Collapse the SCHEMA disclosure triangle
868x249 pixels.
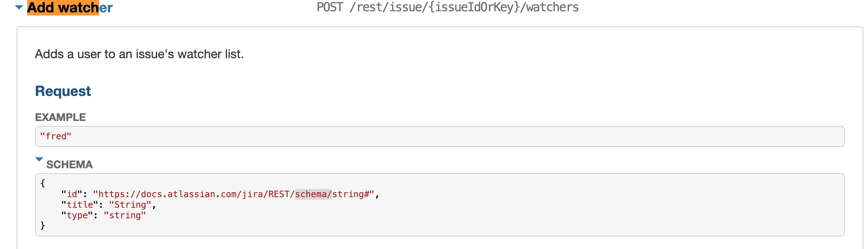[x=39, y=159]
